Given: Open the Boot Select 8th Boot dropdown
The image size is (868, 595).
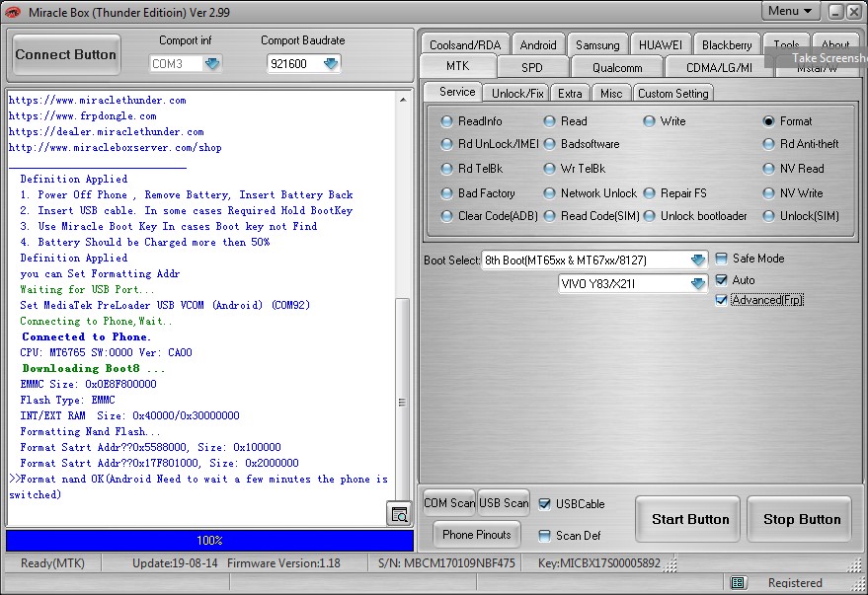Looking at the screenshot, I should (x=698, y=260).
